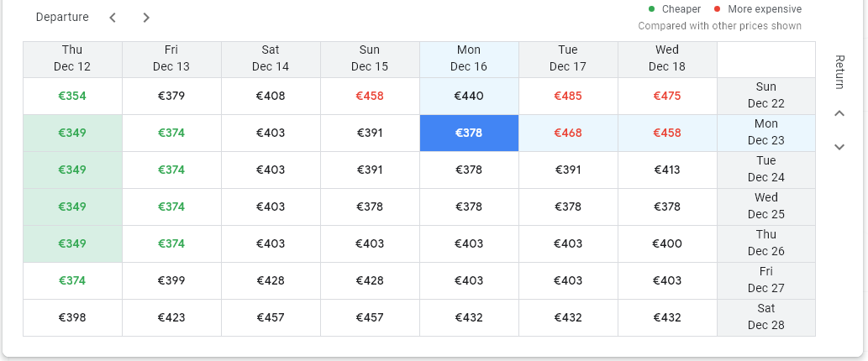
Task: Go to next departure dates
Action: 146,18
